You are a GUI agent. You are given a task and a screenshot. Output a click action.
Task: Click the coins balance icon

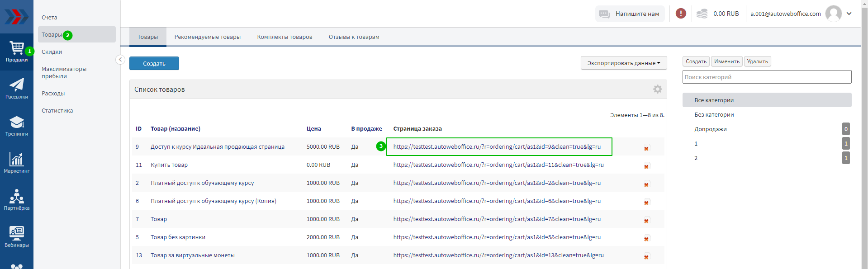point(702,14)
